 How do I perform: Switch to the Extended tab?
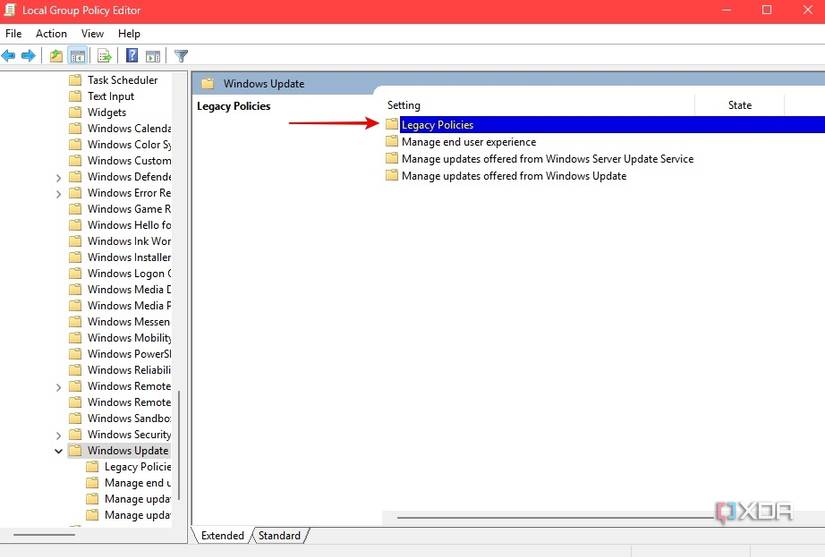(x=223, y=535)
